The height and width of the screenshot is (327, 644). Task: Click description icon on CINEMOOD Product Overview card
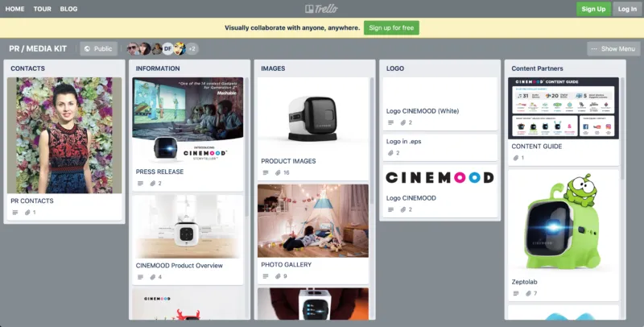140,277
